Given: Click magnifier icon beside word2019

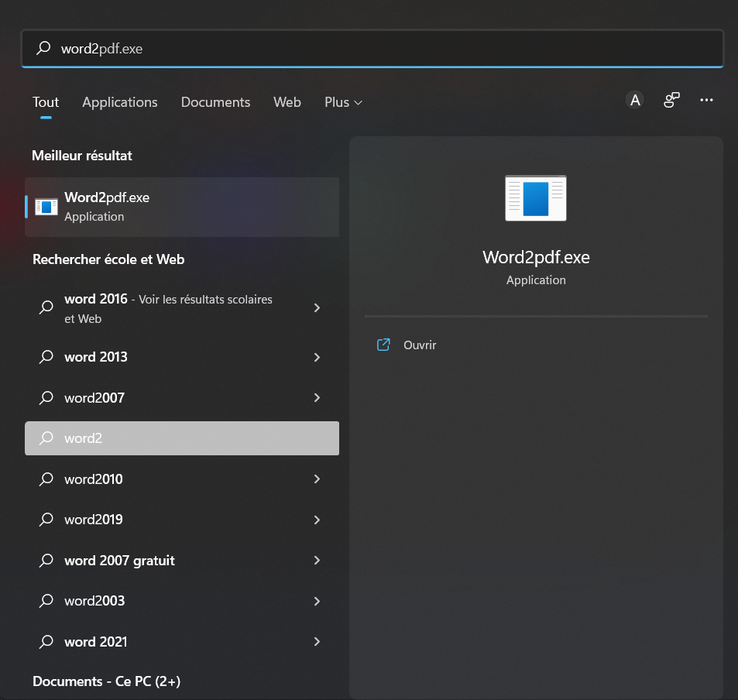Looking at the screenshot, I should [46, 520].
